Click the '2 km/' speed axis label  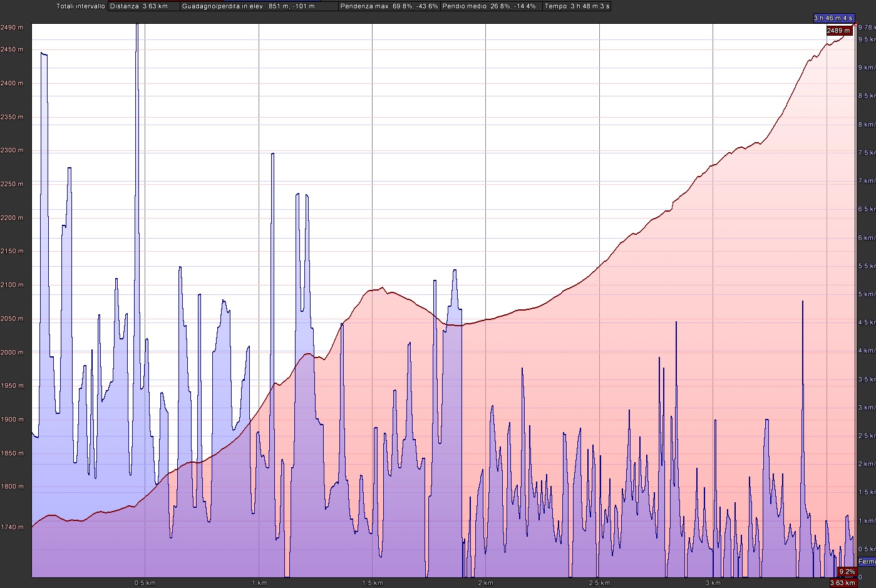click(x=867, y=464)
